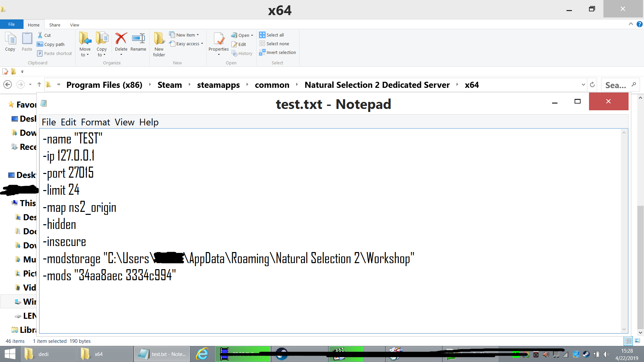Screen dimensions: 644x362
Task: Switch to the View ribbon tab
Action: tap(74, 25)
